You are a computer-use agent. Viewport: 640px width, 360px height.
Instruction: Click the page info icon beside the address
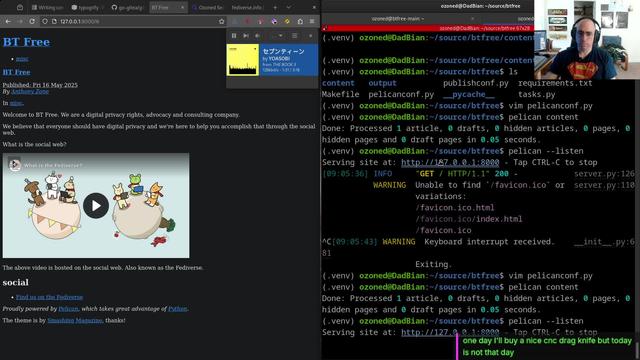tap(54, 21)
